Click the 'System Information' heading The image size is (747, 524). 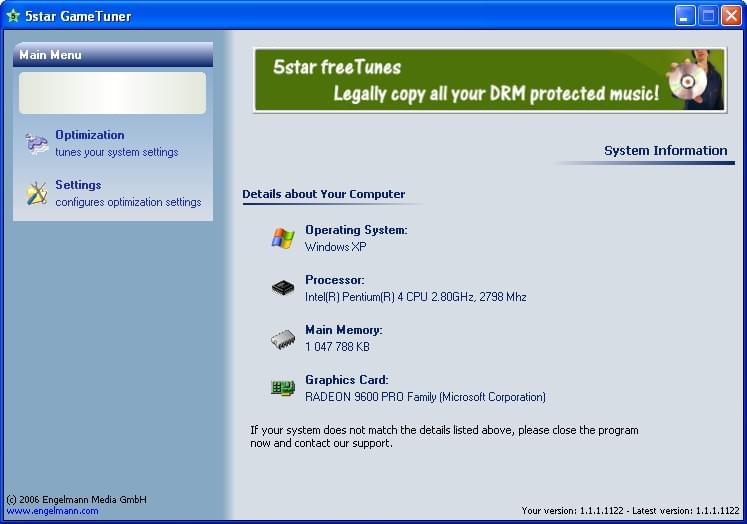(x=666, y=151)
